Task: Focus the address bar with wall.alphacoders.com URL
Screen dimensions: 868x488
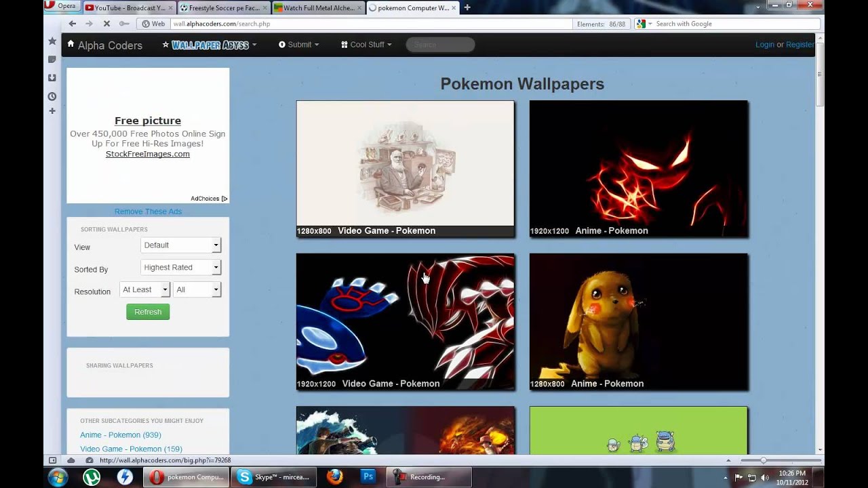Action: coord(372,24)
